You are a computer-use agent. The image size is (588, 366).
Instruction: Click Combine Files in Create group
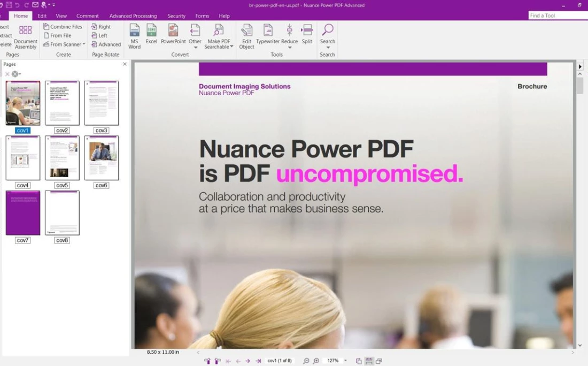63,27
